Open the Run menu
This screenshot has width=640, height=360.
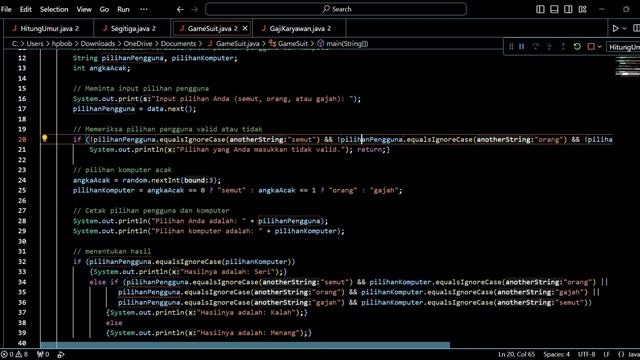123,9
